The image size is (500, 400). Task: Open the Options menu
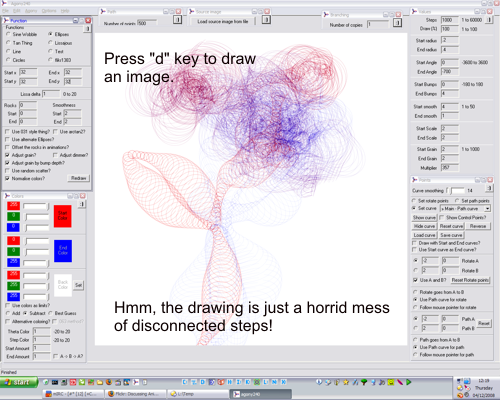pyautogui.click(x=49, y=11)
